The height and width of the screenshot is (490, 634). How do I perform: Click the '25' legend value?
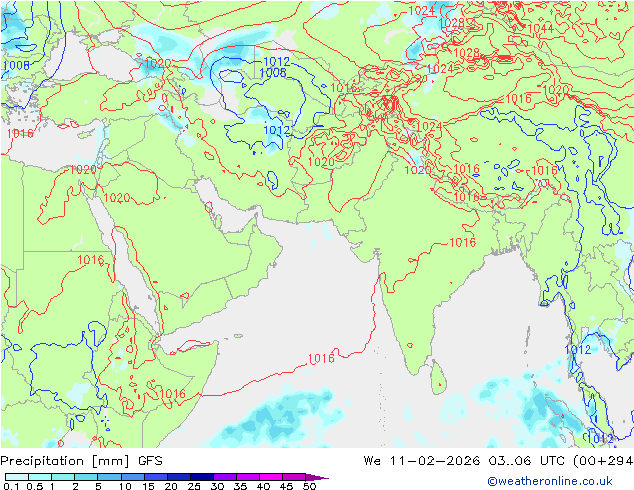pyautogui.click(x=194, y=486)
